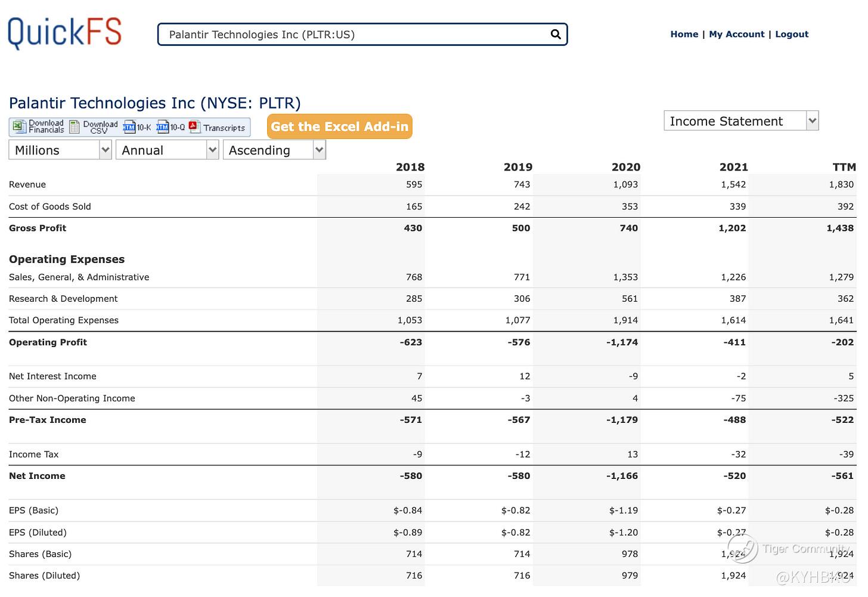Viewport: 868px width, 597px height.
Task: Click the Palantir Technologies Inc (NYSE: PLTR) heading
Action: (155, 103)
